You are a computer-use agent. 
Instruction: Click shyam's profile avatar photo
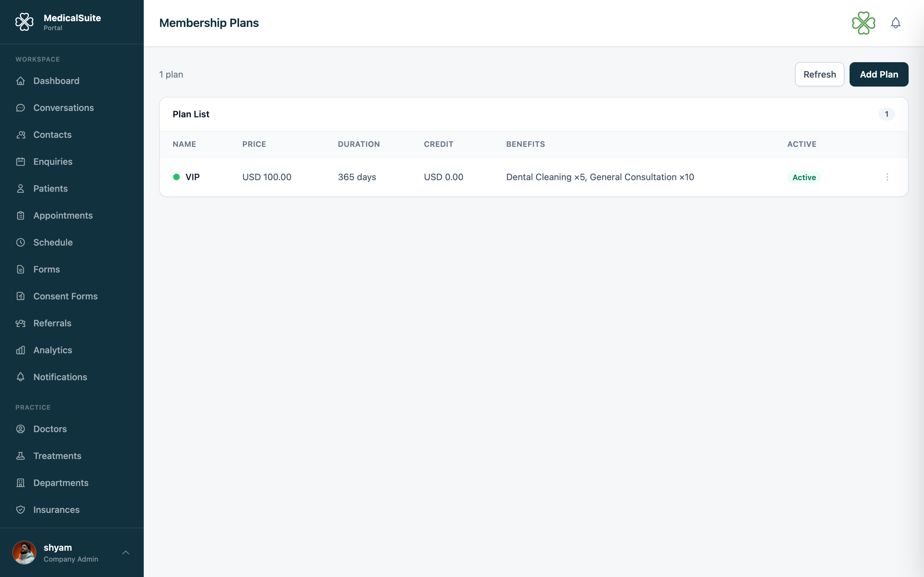click(x=24, y=552)
